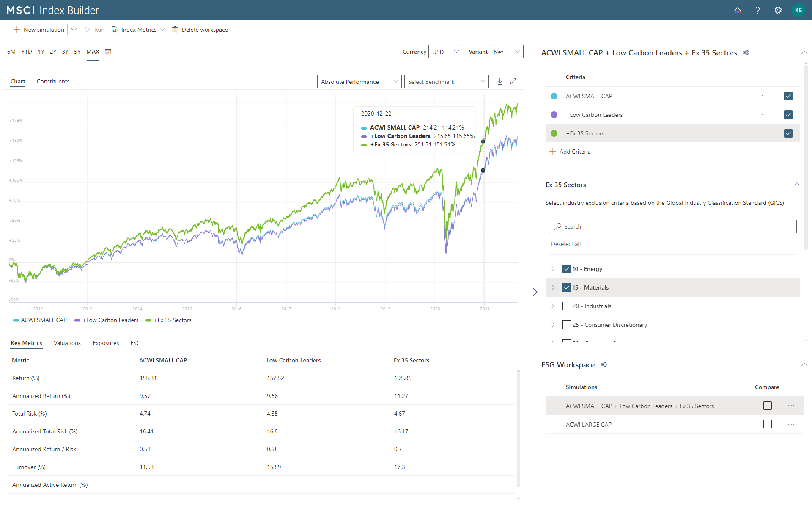Set the time range to YTD

27,52
